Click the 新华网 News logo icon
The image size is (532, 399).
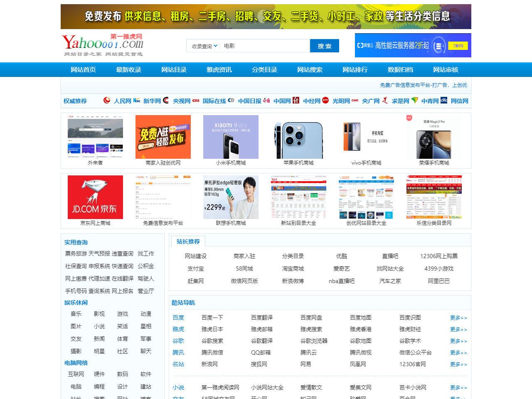[137, 100]
